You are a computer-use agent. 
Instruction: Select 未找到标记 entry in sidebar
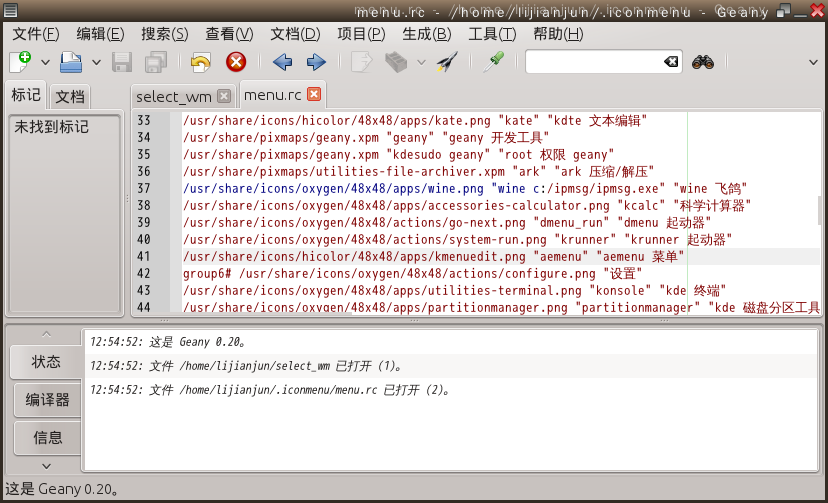point(51,127)
